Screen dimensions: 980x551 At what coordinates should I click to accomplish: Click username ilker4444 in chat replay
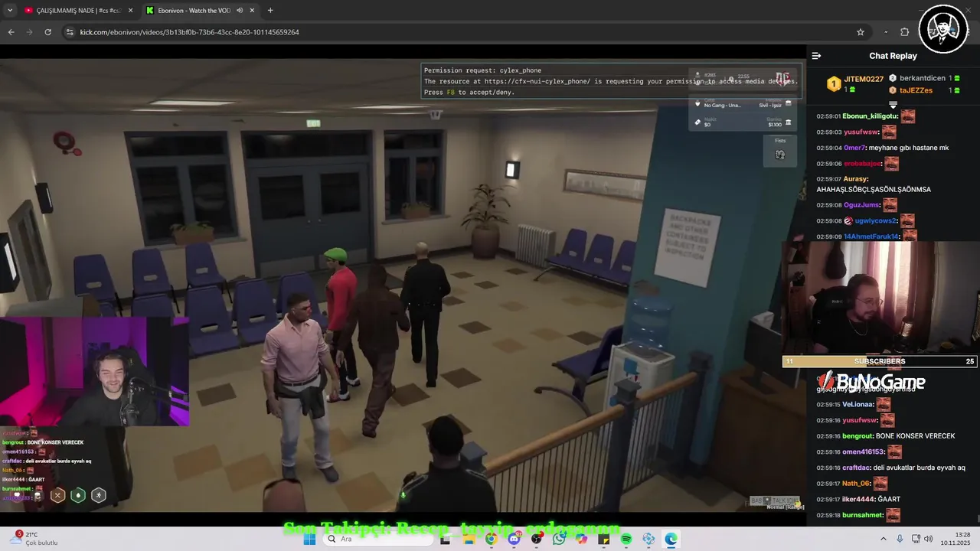pyautogui.click(x=858, y=499)
